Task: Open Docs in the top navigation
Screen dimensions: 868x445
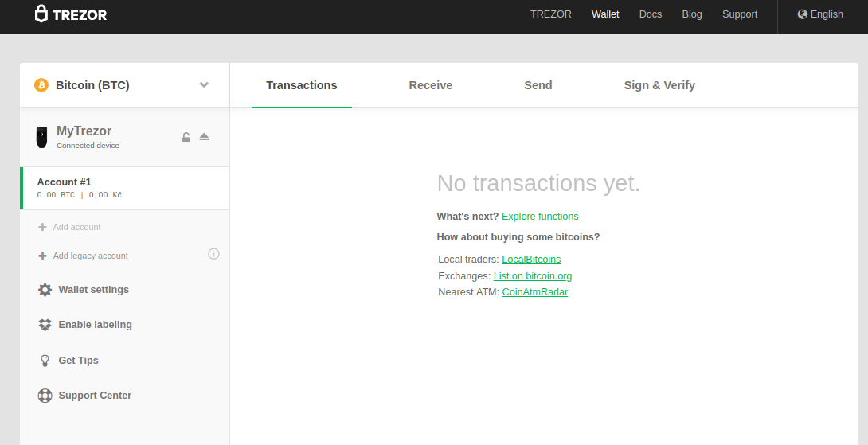Action: (650, 14)
